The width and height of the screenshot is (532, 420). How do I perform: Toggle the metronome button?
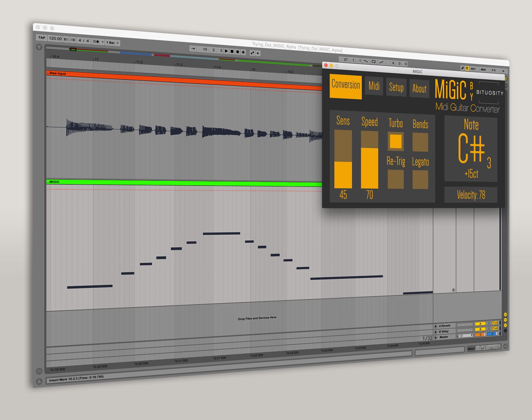pyautogui.click(x=96, y=41)
